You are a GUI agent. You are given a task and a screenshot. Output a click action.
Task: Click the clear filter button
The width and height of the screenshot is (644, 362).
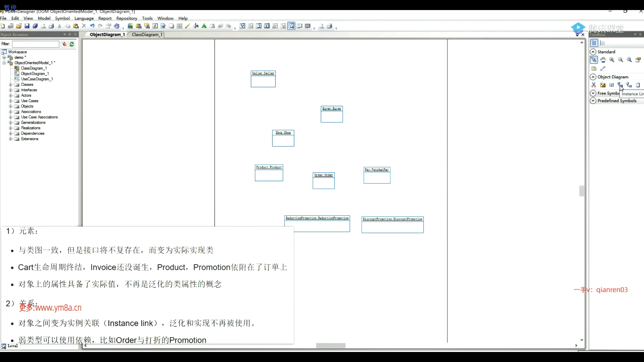coord(64,44)
